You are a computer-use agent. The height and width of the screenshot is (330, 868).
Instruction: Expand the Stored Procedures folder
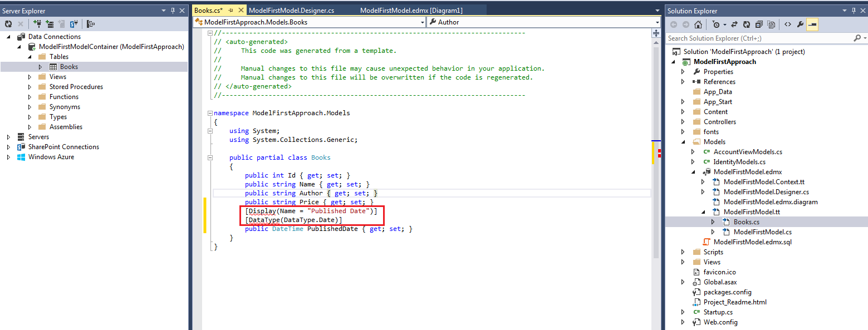pos(30,87)
